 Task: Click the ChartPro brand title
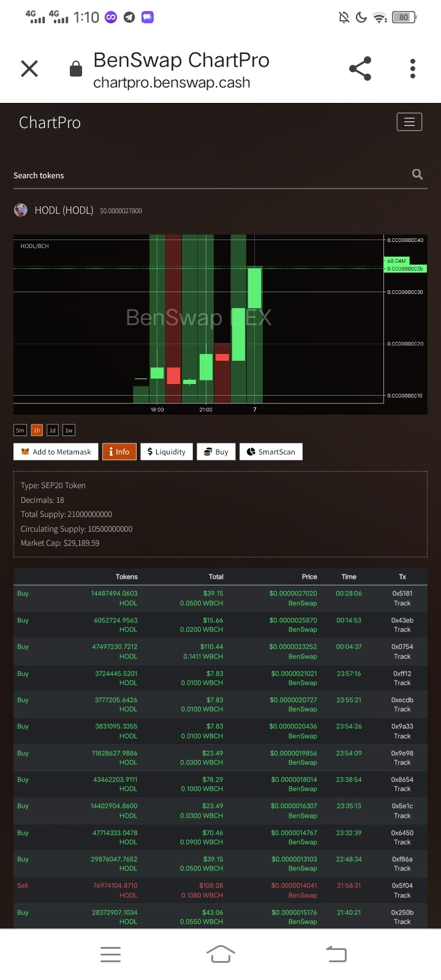click(50, 123)
